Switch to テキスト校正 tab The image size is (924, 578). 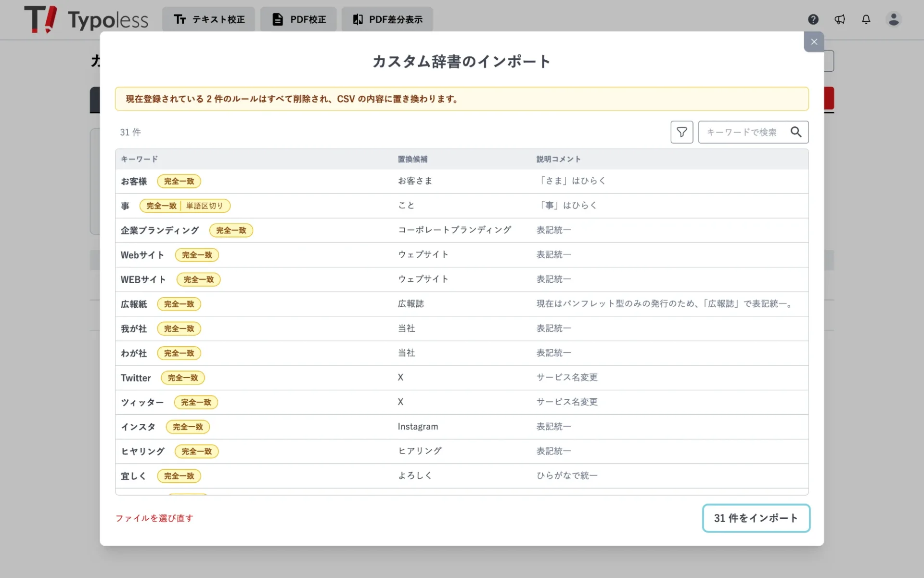coord(208,19)
